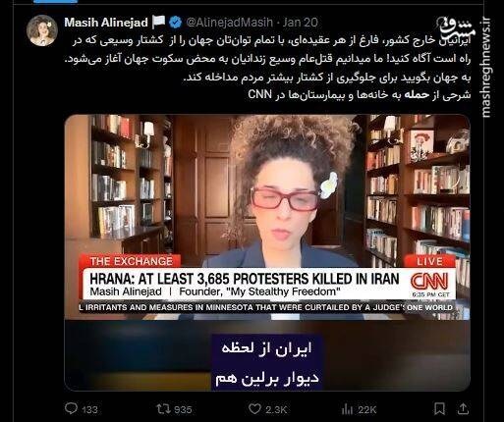Like the tweet with the heart icon
The image size is (504, 422).
(x=254, y=409)
